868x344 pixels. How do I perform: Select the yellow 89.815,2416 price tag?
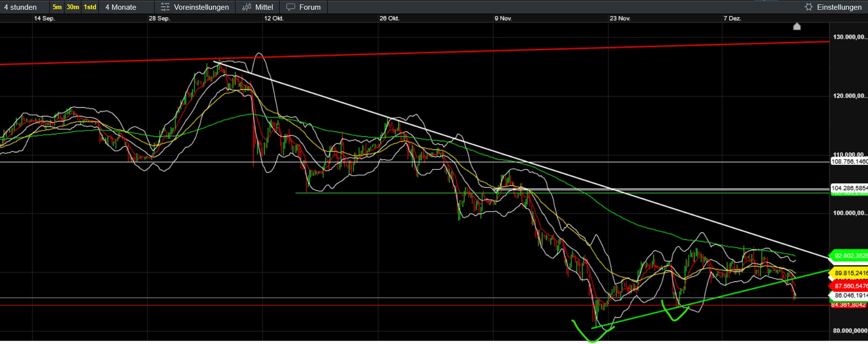pyautogui.click(x=849, y=273)
